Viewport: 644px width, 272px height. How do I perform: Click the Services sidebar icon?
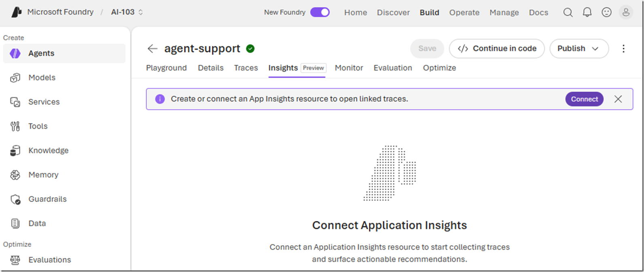coord(15,102)
